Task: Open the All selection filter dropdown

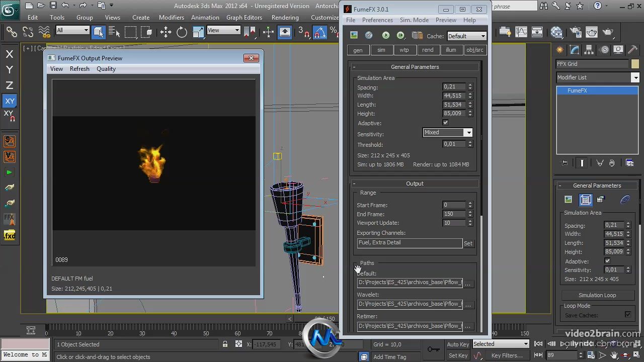Action: pos(72,30)
